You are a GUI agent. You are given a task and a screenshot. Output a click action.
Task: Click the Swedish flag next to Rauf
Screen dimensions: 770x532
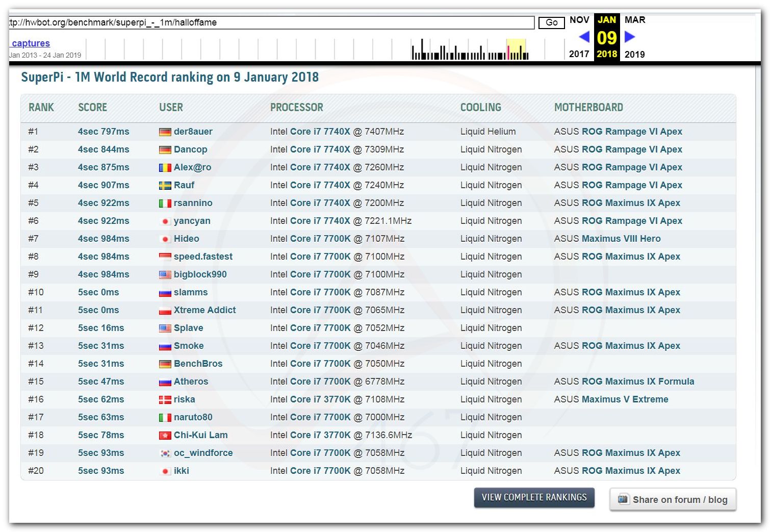[x=165, y=186]
